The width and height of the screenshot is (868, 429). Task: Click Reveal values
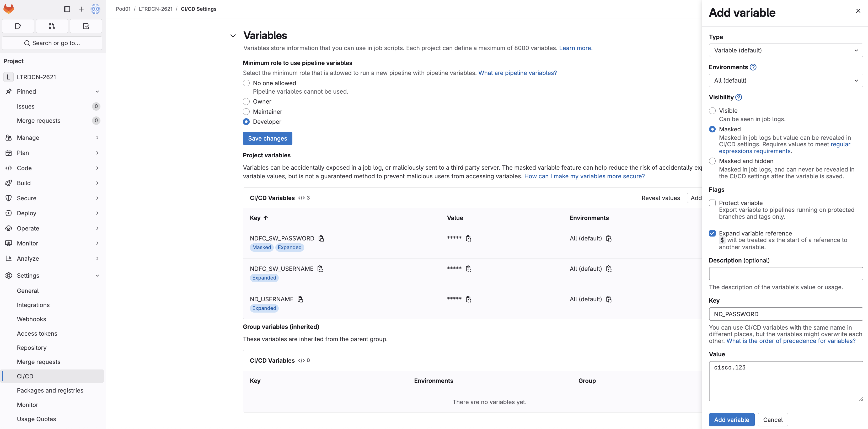pos(660,198)
